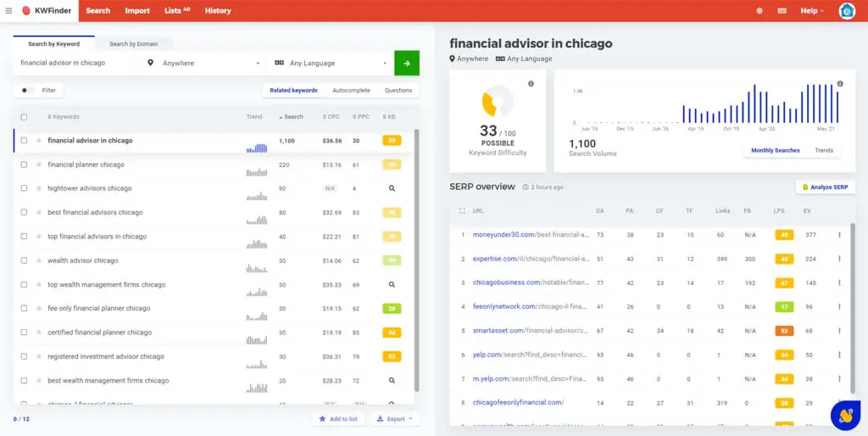Open the History menu
The image size is (868, 436).
tap(218, 10)
